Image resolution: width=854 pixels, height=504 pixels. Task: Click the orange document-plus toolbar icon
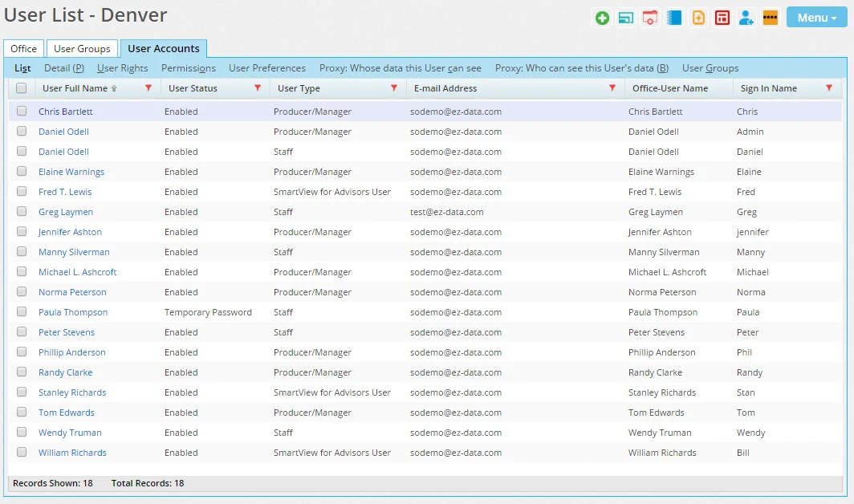698,18
